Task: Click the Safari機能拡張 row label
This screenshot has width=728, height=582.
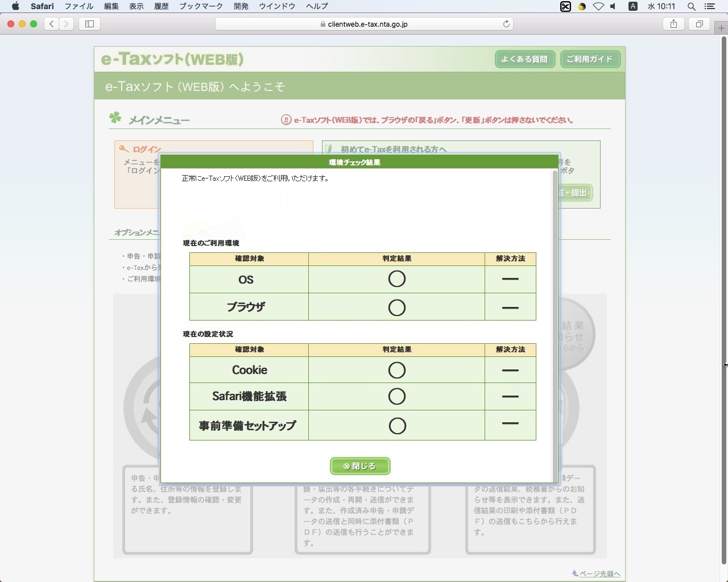Action: click(x=249, y=397)
